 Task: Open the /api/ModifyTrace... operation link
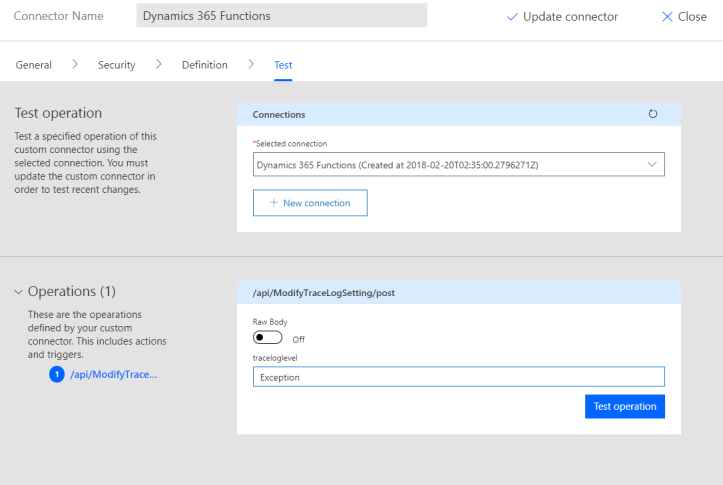[114, 375]
